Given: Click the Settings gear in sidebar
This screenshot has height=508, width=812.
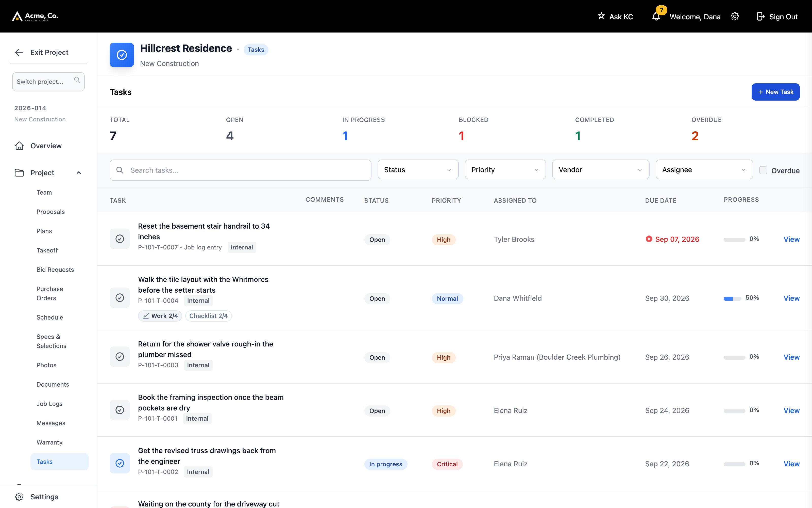Looking at the screenshot, I should point(19,497).
